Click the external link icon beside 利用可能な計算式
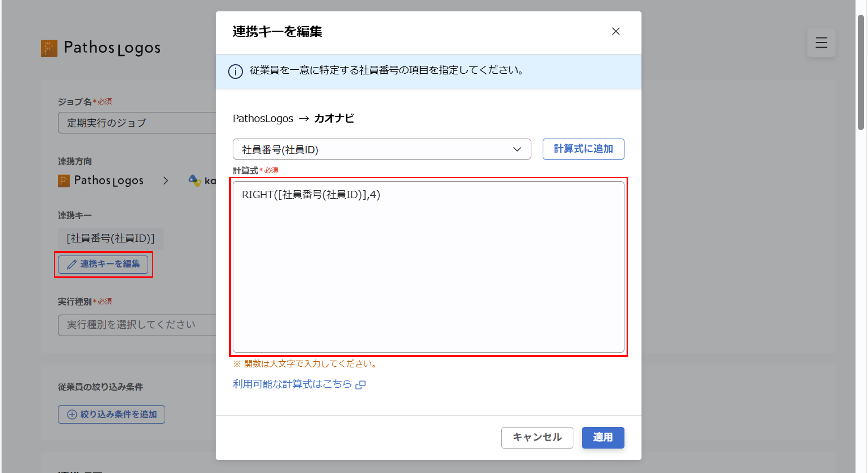868x473 pixels. 361,385
